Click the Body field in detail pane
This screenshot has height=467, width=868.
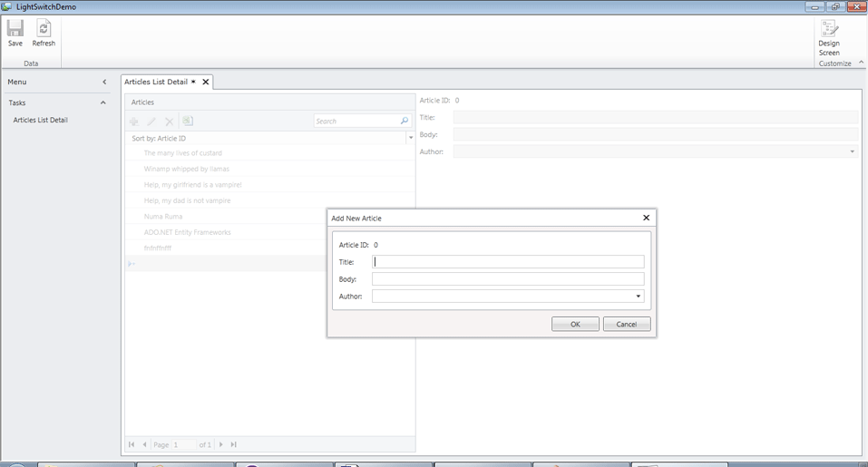(656, 134)
